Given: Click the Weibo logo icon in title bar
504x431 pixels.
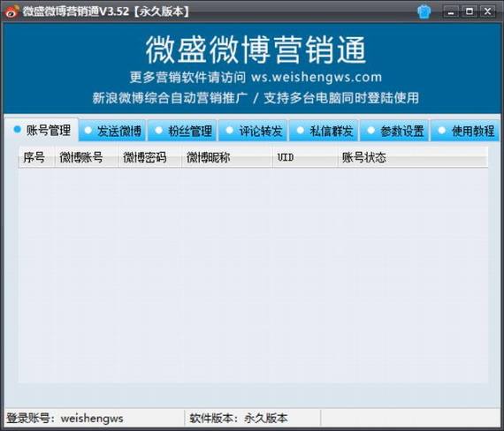Looking at the screenshot, I should coord(11,11).
